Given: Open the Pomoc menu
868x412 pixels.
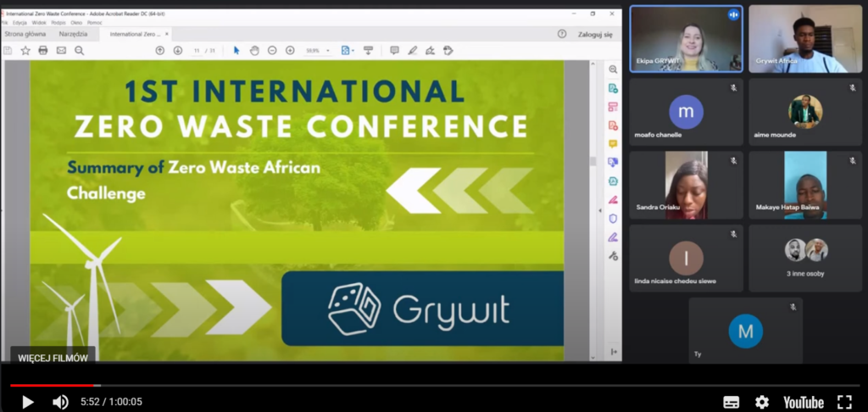Looking at the screenshot, I should (95, 23).
